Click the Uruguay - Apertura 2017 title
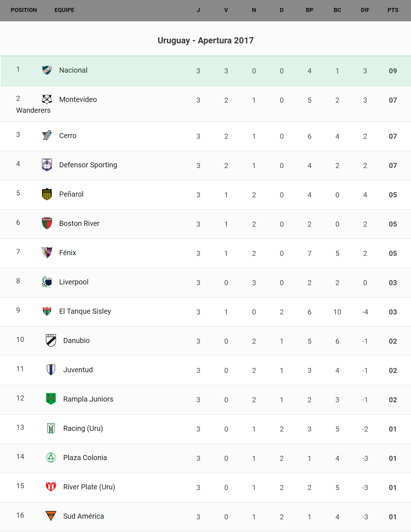411x532 pixels. (205, 40)
